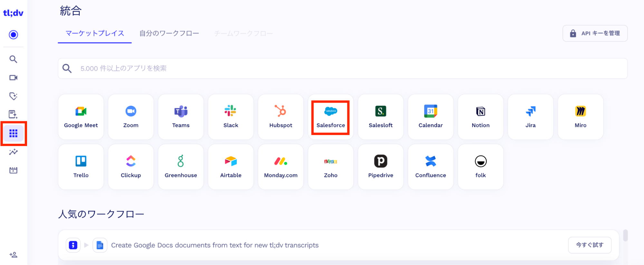The image size is (644, 265).
Task: Choose the Hubspot integration tile
Action: [x=281, y=117]
